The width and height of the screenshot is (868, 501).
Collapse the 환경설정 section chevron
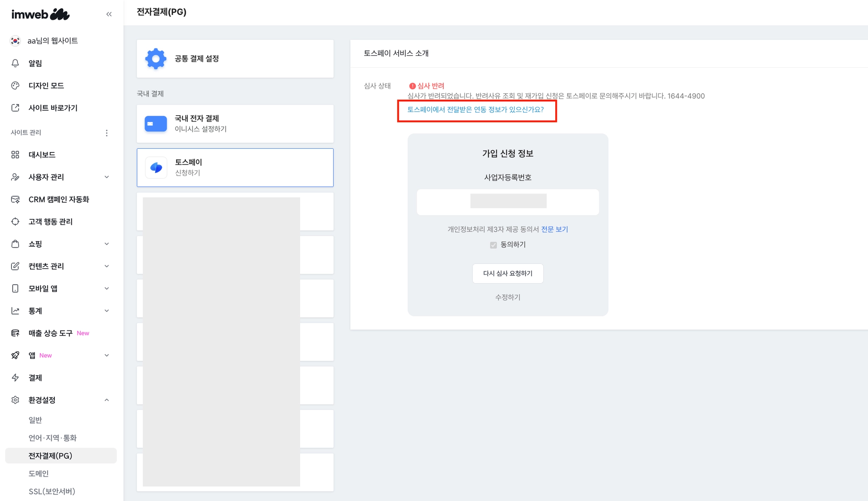107,400
